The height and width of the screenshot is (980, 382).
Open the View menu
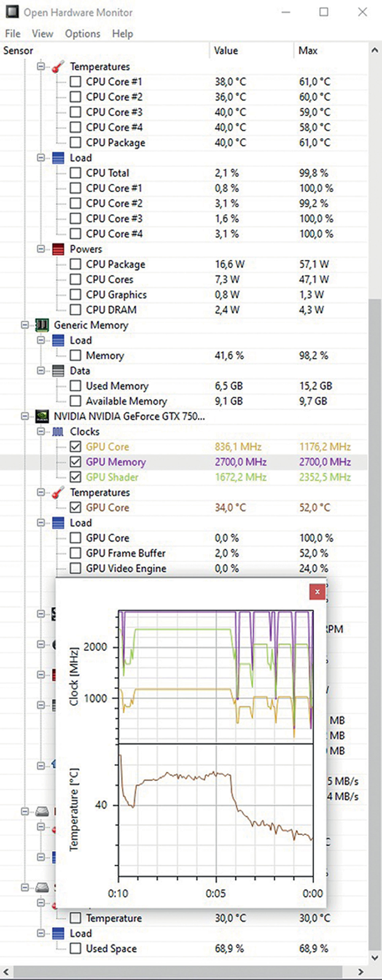tap(42, 34)
